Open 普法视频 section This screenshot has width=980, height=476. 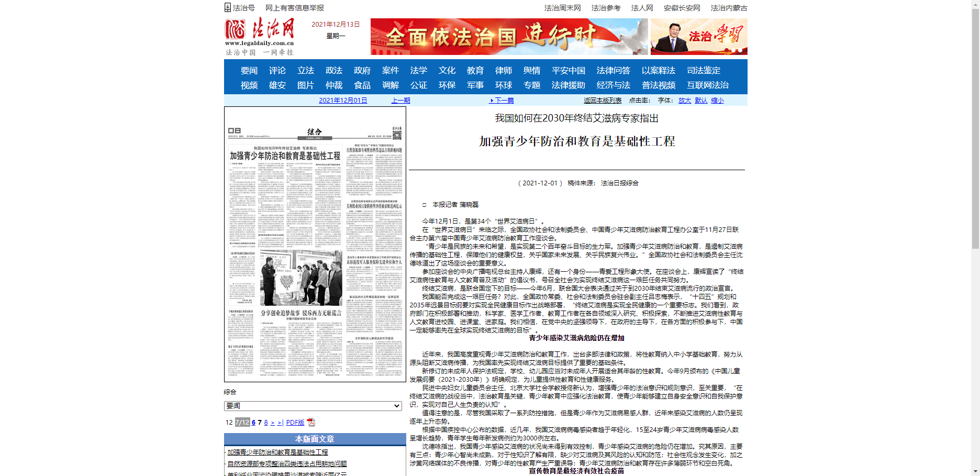tap(659, 85)
